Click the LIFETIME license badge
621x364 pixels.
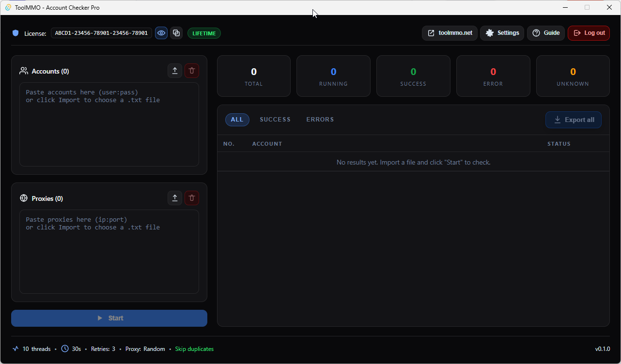tap(204, 33)
